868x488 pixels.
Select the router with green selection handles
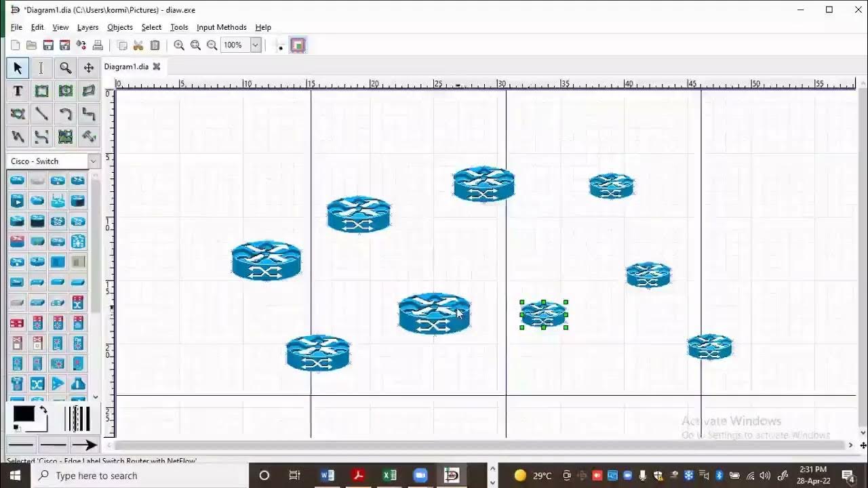tap(544, 314)
